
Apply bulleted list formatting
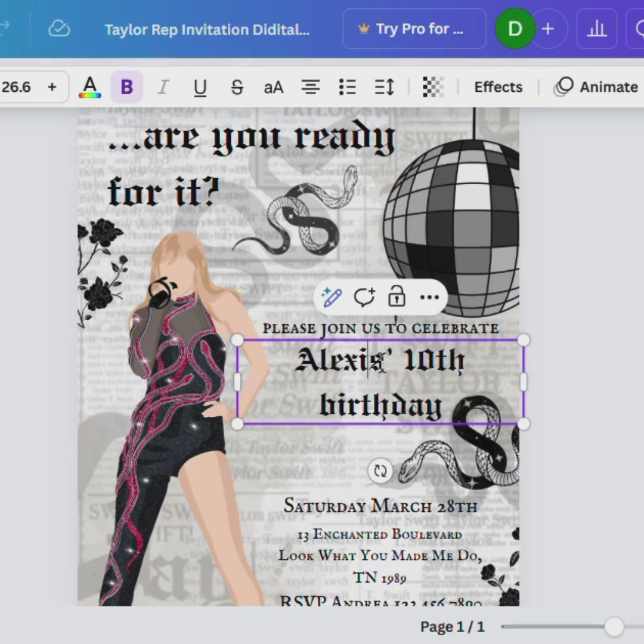pos(347,87)
